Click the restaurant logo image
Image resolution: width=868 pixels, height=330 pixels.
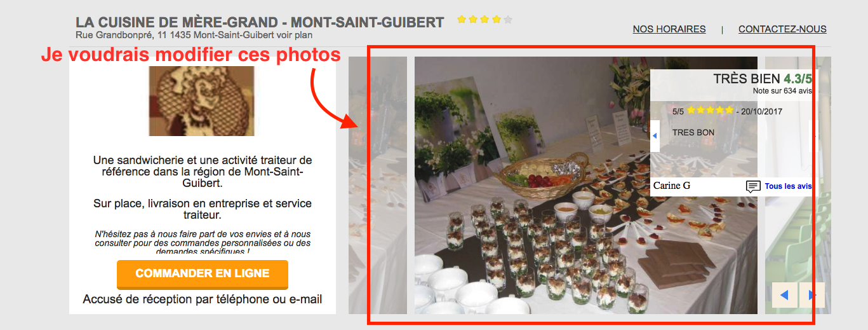click(201, 101)
